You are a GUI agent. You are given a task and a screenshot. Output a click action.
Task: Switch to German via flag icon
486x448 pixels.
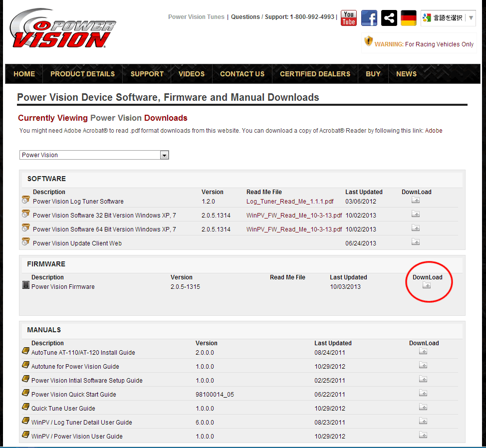tap(409, 18)
